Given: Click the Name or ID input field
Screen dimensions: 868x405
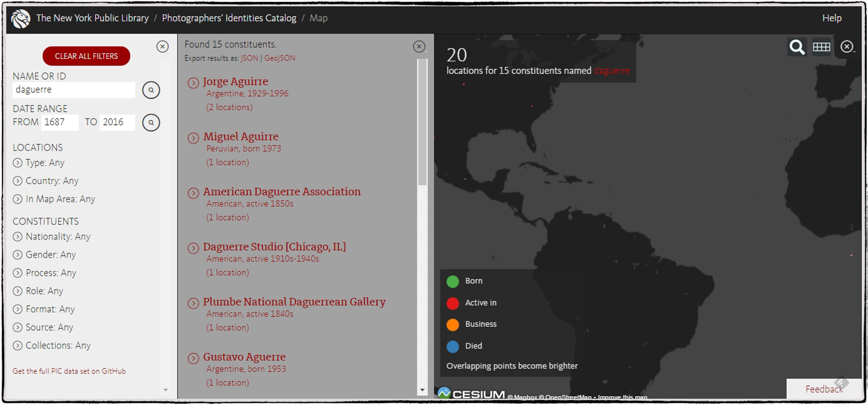Looking at the screenshot, I should pos(73,90).
